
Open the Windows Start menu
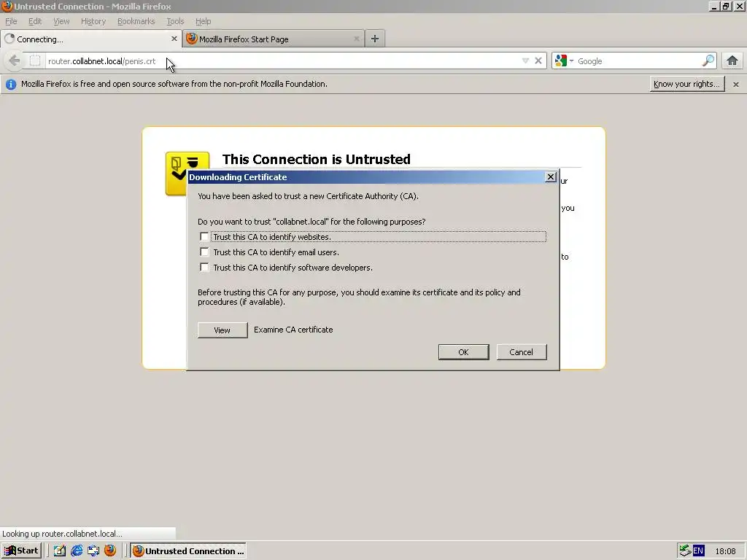pos(21,551)
